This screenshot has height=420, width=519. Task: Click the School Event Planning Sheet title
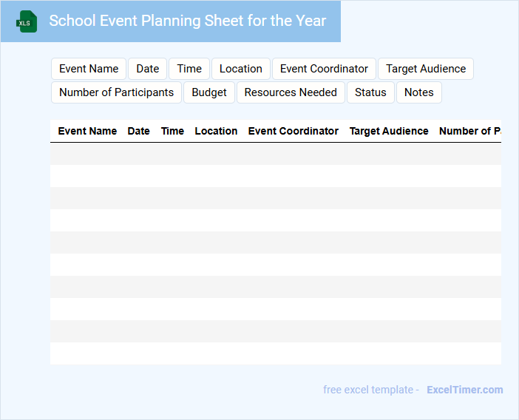click(187, 21)
